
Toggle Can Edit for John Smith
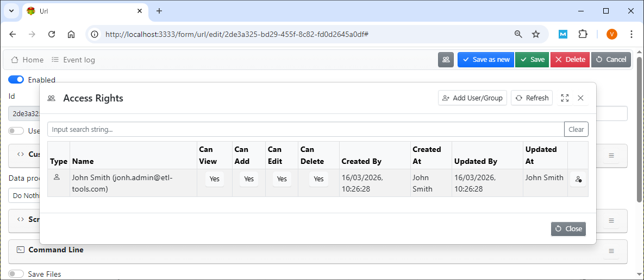click(x=282, y=179)
